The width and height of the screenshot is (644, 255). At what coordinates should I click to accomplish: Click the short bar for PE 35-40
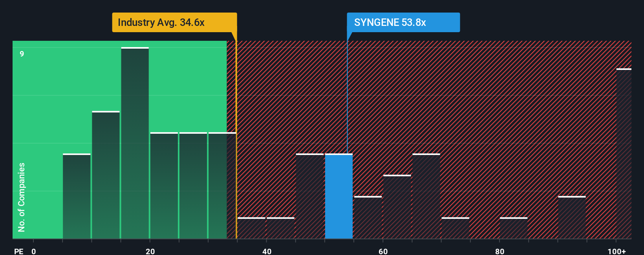pos(252,228)
